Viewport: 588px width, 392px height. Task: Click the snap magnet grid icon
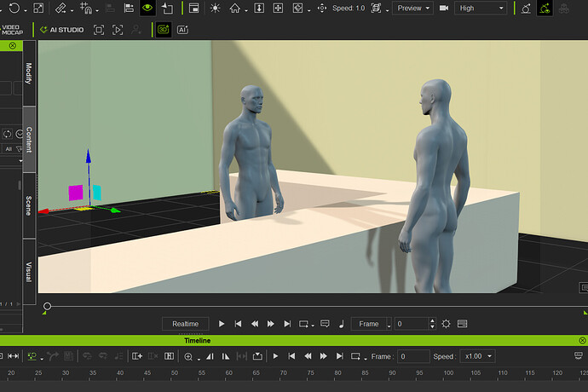86,8
